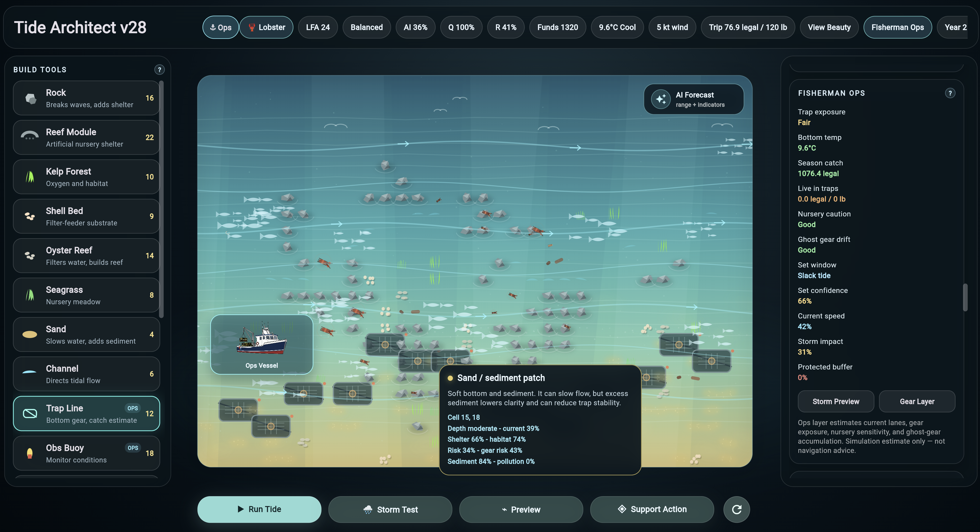Click the Tide Architect v28 title
This screenshot has width=980, height=532.
80,27
